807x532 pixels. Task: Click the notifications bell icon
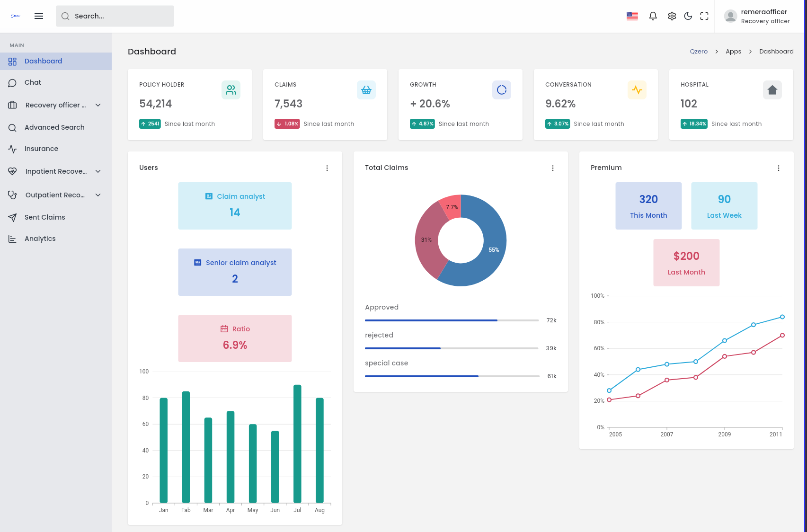click(653, 16)
